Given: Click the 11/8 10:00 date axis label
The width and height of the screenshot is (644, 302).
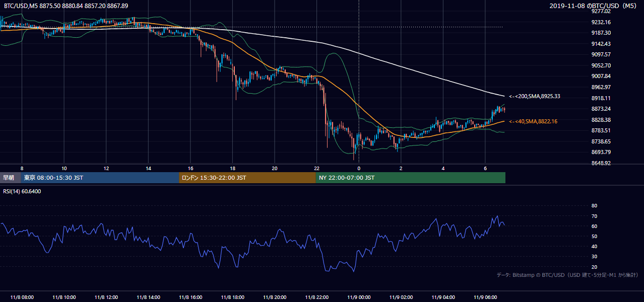Looking at the screenshot, I should (x=64, y=297).
